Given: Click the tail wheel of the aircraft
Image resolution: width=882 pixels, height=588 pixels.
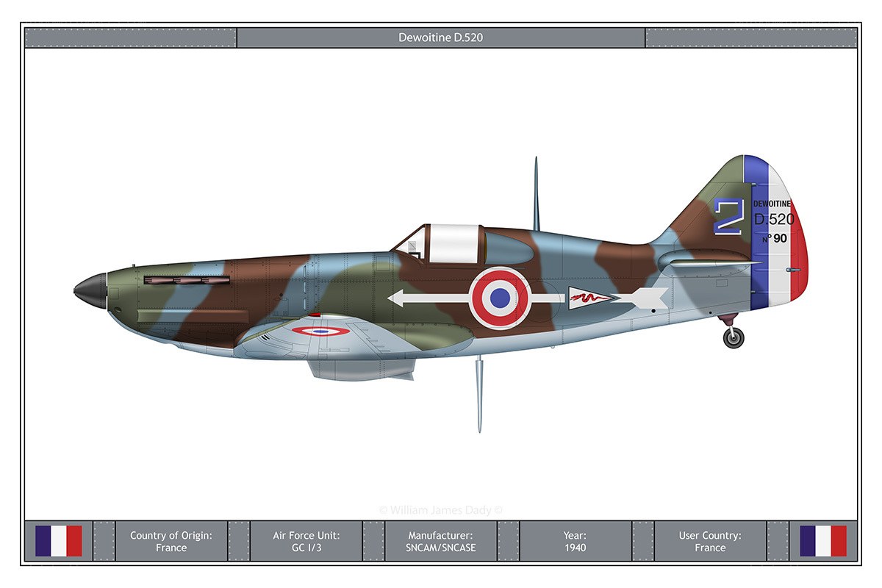Looking at the screenshot, I should [x=734, y=337].
